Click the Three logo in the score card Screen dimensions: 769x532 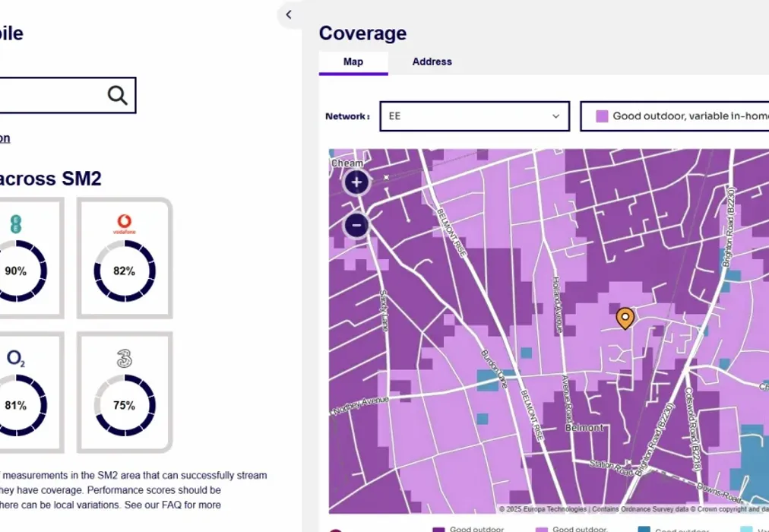coord(124,359)
